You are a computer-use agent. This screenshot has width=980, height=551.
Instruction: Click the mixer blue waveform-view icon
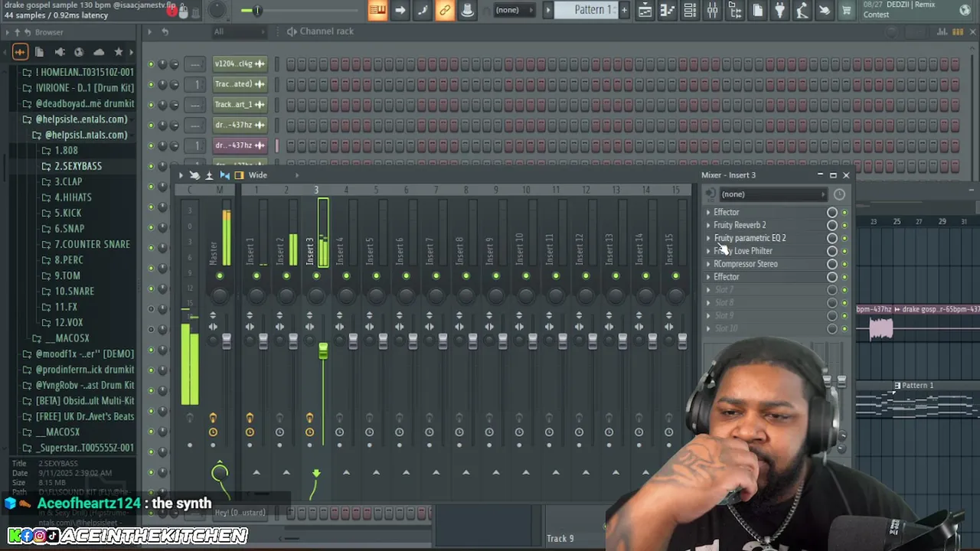(224, 175)
